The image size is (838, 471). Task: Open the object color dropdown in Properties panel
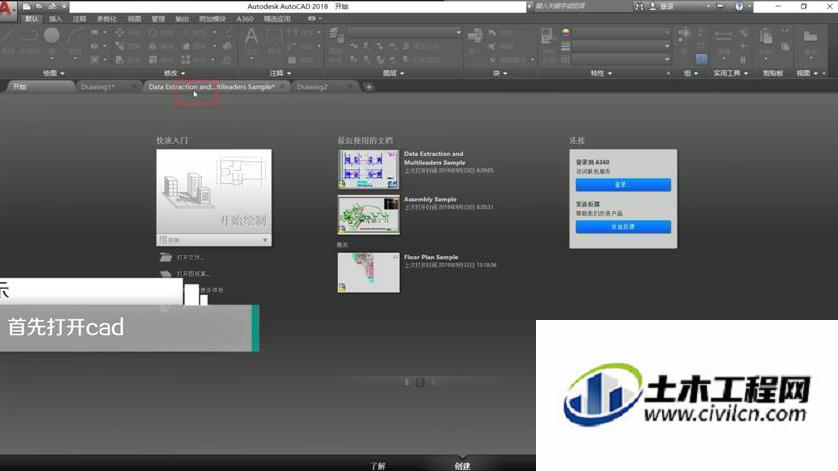[x=622, y=33]
